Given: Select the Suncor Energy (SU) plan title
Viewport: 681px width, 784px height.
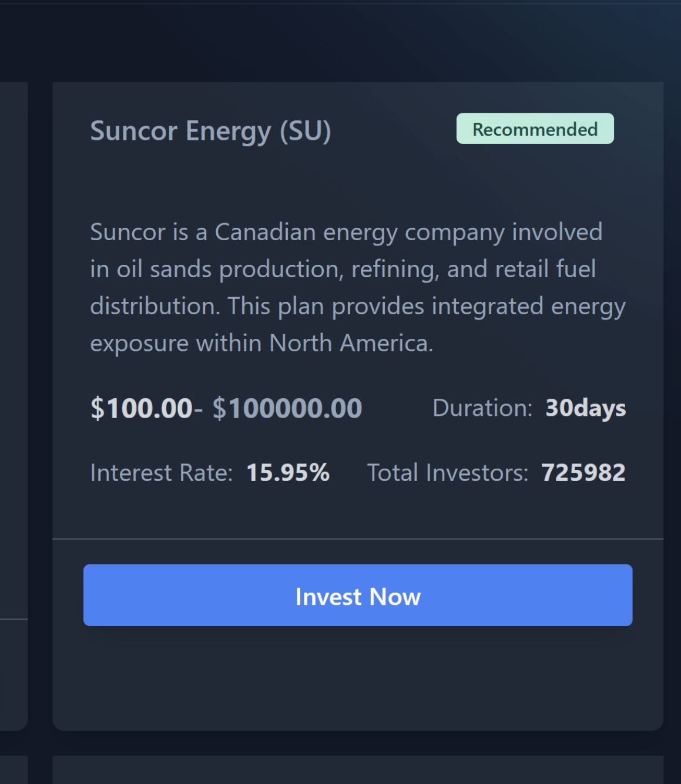Looking at the screenshot, I should coord(210,130).
